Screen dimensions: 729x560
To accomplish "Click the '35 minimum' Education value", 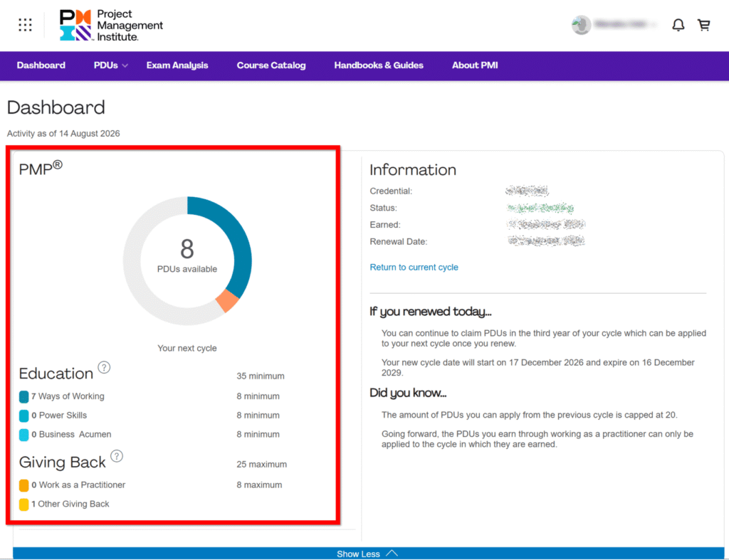I will pyautogui.click(x=261, y=376).
